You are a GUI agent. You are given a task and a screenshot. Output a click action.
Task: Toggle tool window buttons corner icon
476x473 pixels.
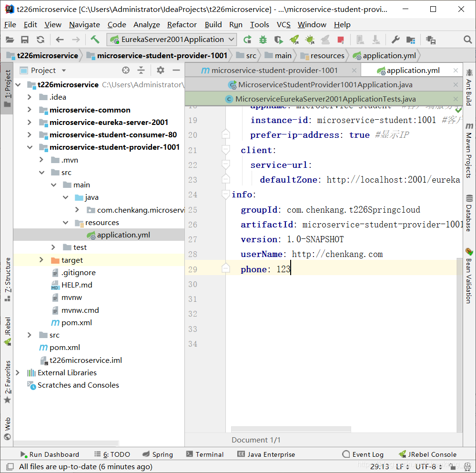(x=10, y=466)
